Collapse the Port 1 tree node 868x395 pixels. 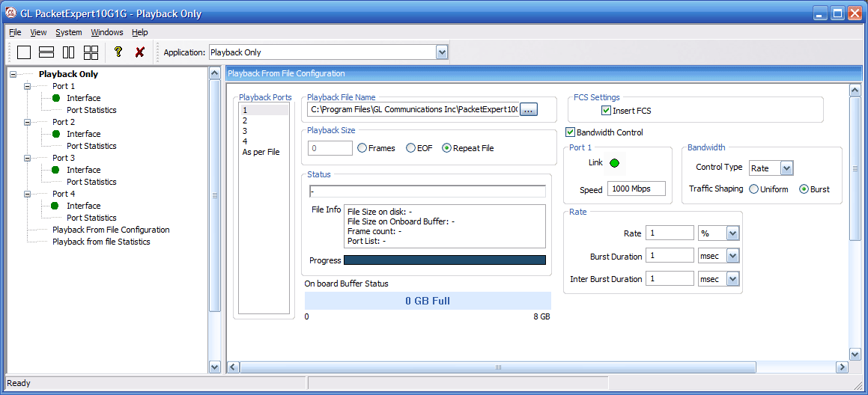coord(27,86)
